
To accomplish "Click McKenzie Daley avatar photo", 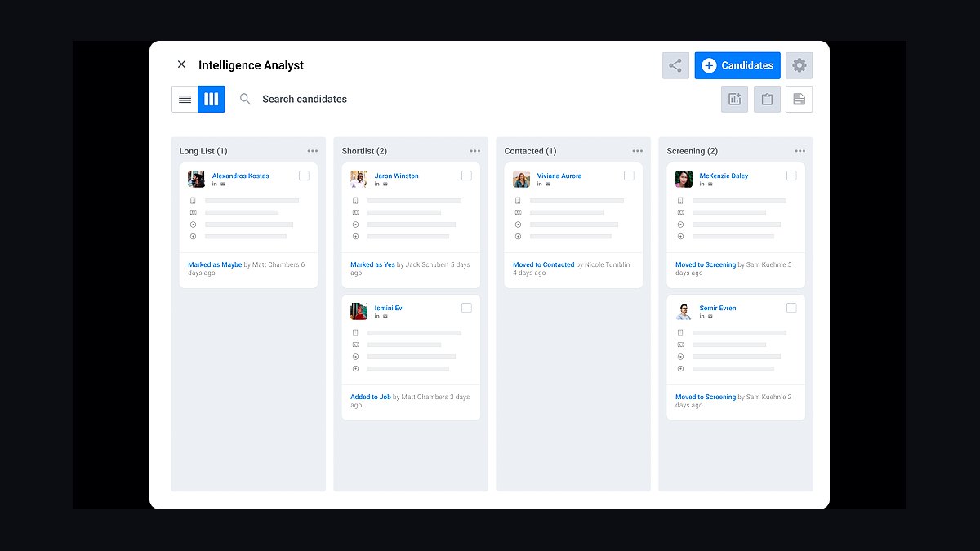I will point(684,179).
